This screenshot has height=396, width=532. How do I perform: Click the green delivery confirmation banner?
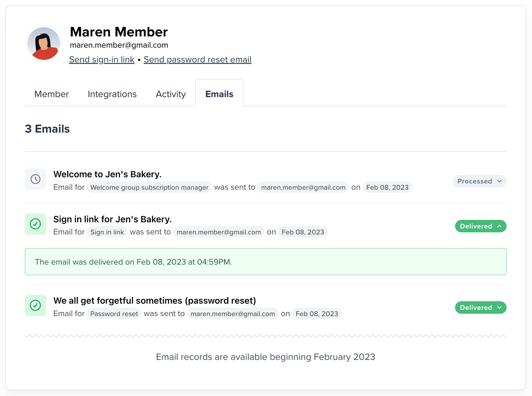tap(265, 262)
